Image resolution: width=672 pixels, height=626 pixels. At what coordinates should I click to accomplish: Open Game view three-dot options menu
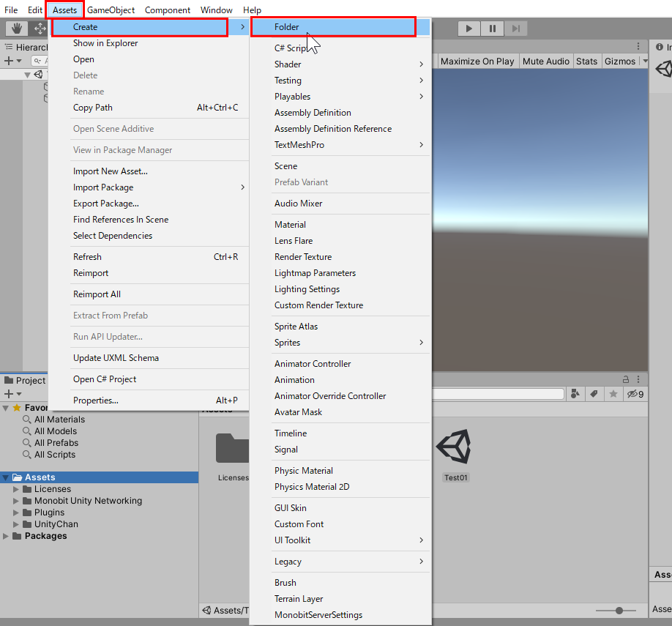click(638, 46)
